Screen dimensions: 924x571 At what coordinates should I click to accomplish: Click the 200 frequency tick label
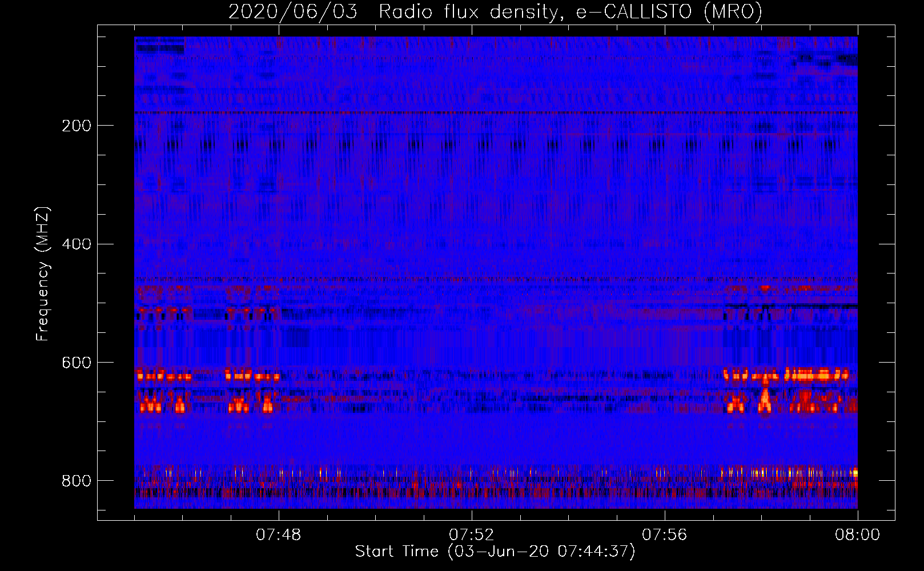pos(76,126)
